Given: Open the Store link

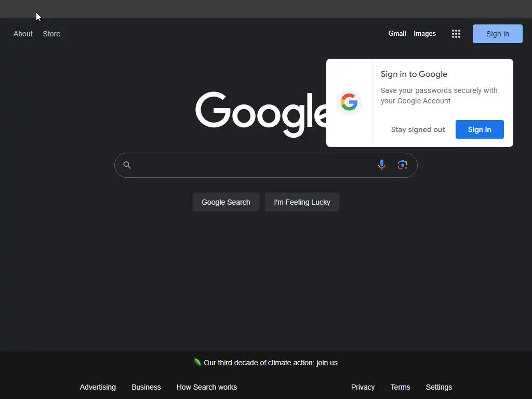Looking at the screenshot, I should click(51, 34).
